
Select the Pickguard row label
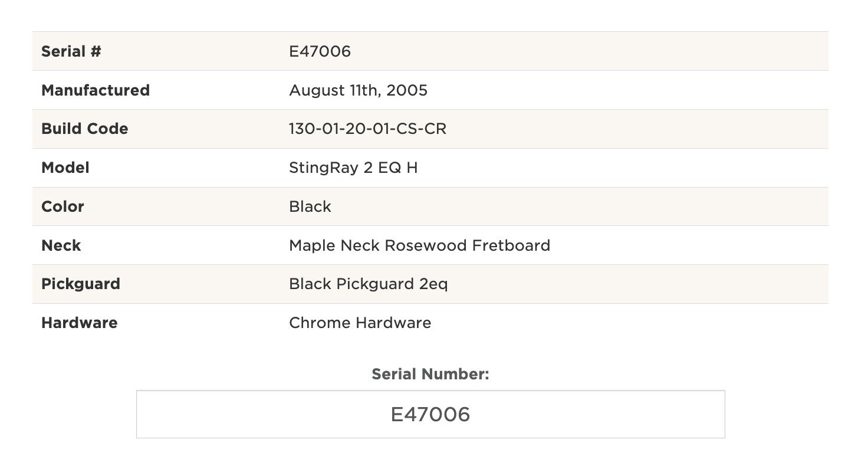[x=81, y=284]
